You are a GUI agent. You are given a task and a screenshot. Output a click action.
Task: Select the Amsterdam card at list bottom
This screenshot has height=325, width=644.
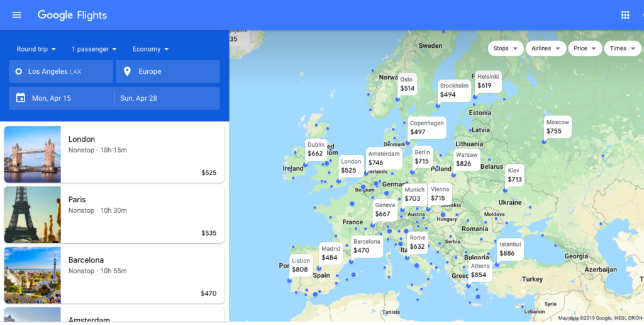114,315
